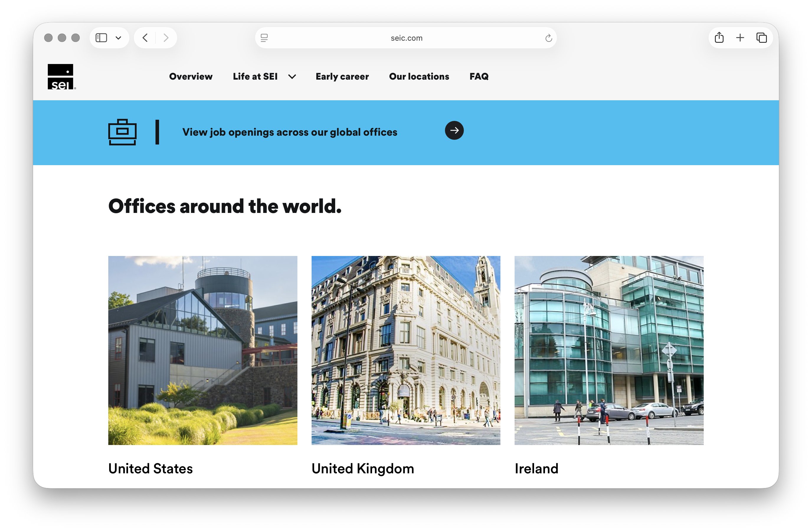Open the Overview nav item
Viewport: 812px width, 532px height.
click(x=191, y=76)
